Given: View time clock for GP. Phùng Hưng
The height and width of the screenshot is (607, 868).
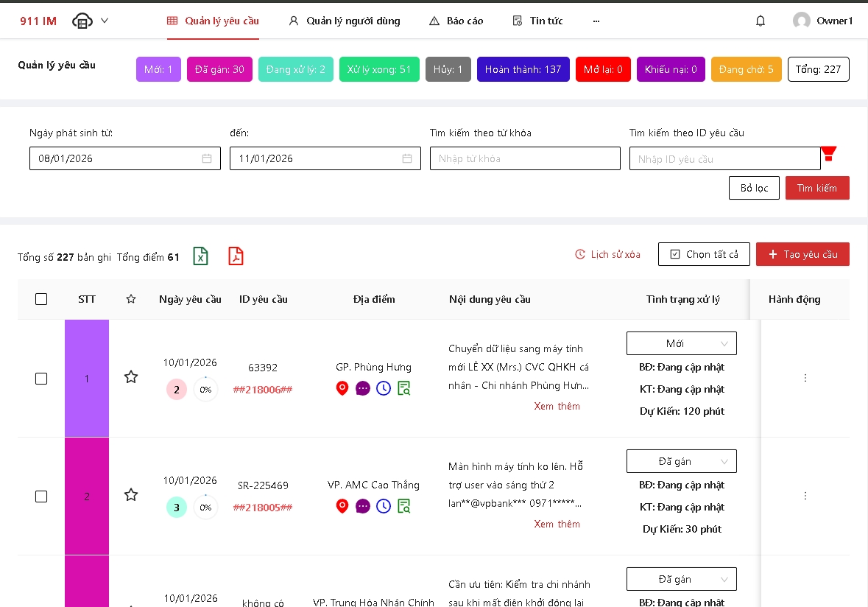Looking at the screenshot, I should [384, 388].
